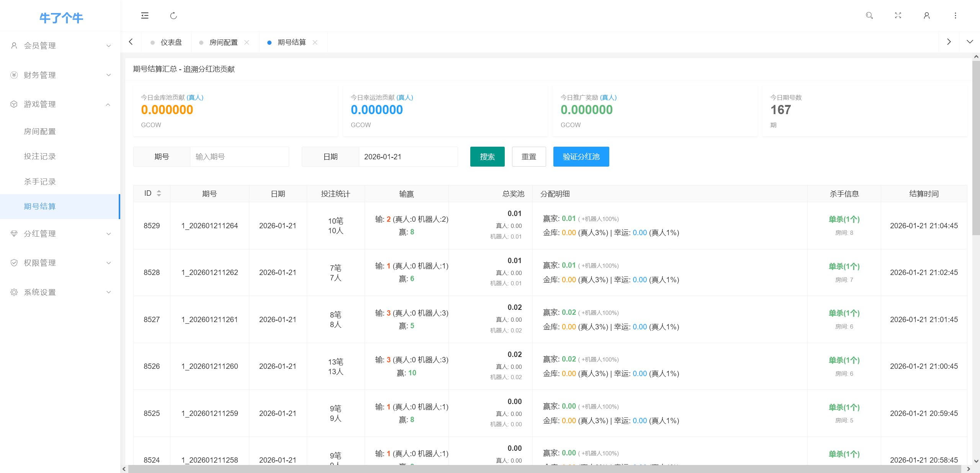Open the 真人 link on 今日金库池贡献
Image resolution: width=980 pixels, height=473 pixels.
click(195, 97)
